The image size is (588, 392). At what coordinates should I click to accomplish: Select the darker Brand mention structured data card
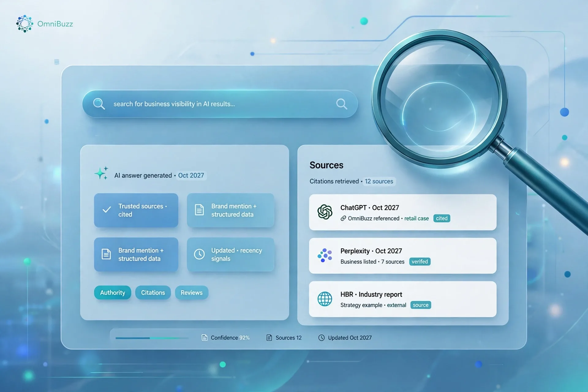136,254
